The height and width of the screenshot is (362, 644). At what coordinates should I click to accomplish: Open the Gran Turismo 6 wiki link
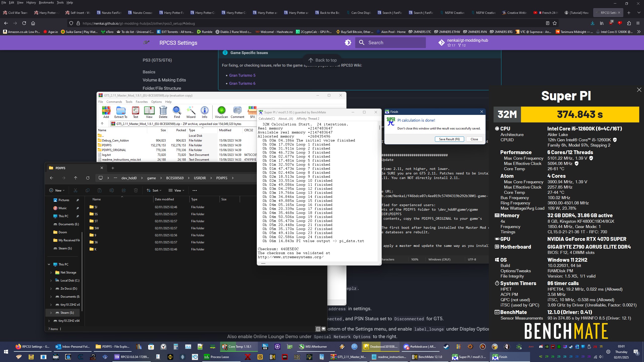click(x=242, y=83)
